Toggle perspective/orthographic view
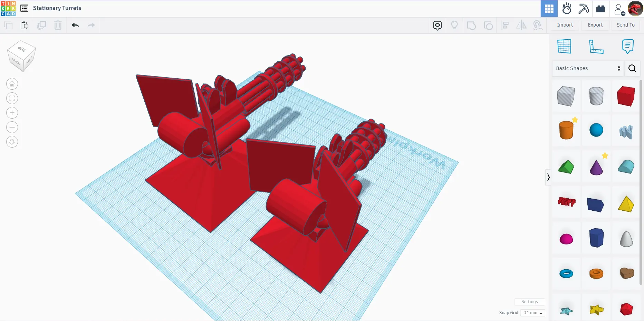 (12, 142)
